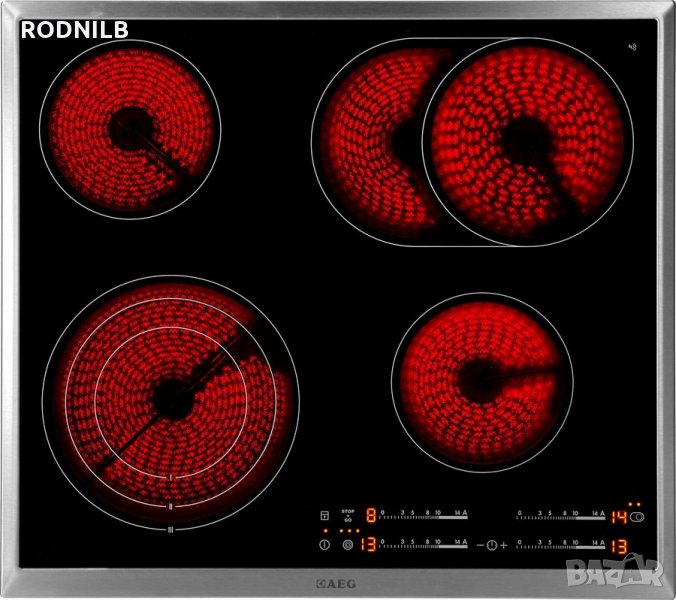Tap the timer plus symbol
The image size is (676, 600).
(503, 545)
